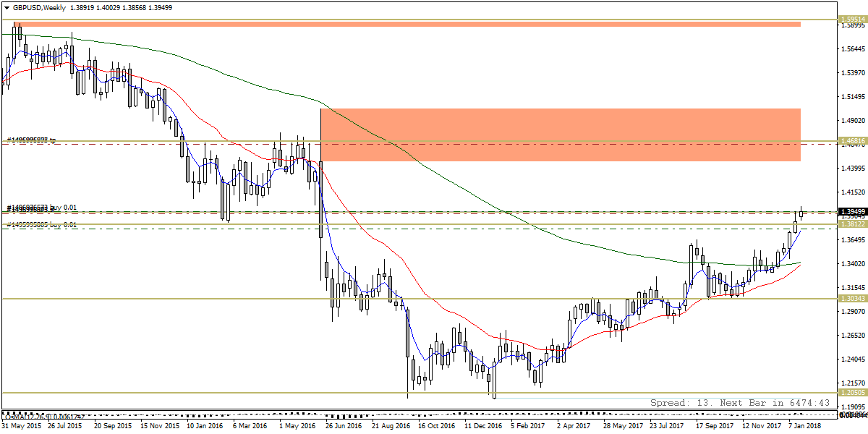Click the #1495995805 buy 0.01 order label
This screenshot has height=434, width=868.
43,225
